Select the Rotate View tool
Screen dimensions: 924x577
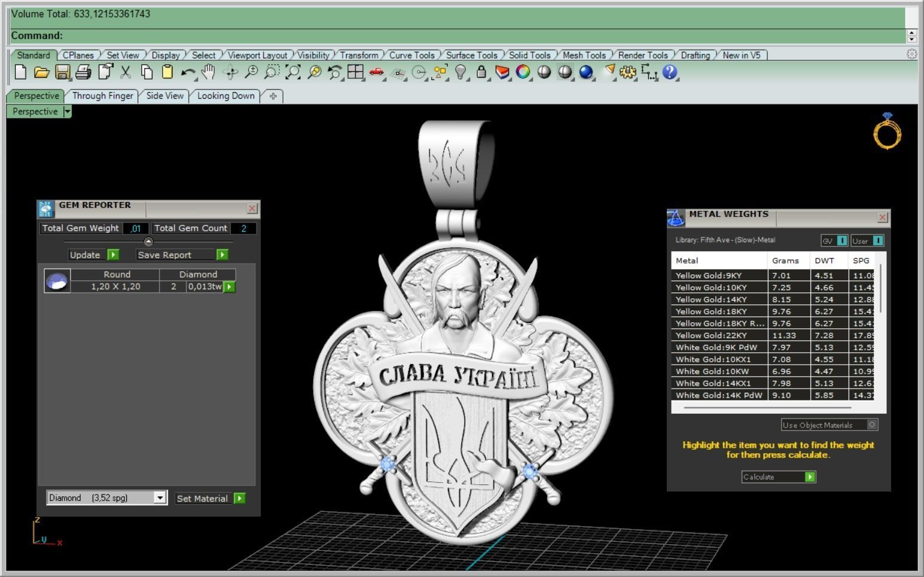click(x=230, y=72)
